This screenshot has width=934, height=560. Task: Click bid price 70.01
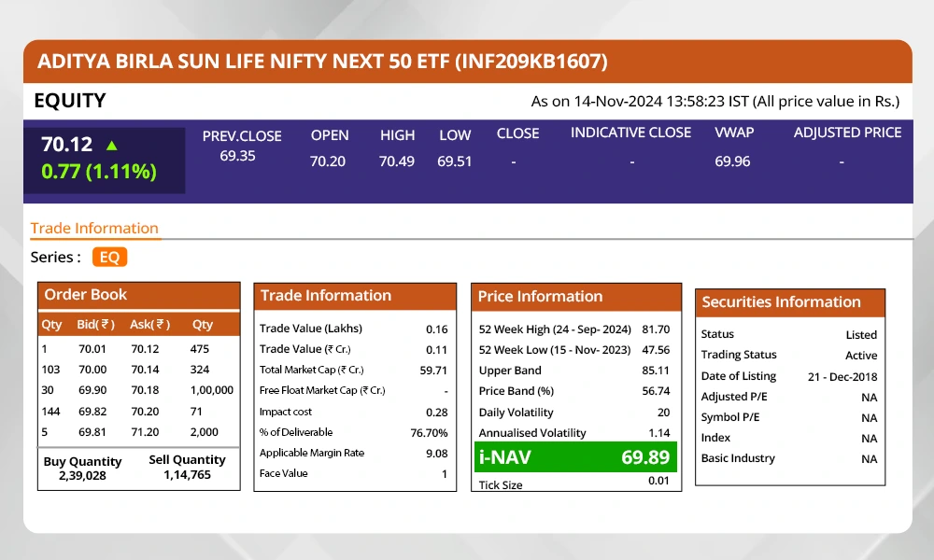pyautogui.click(x=92, y=349)
